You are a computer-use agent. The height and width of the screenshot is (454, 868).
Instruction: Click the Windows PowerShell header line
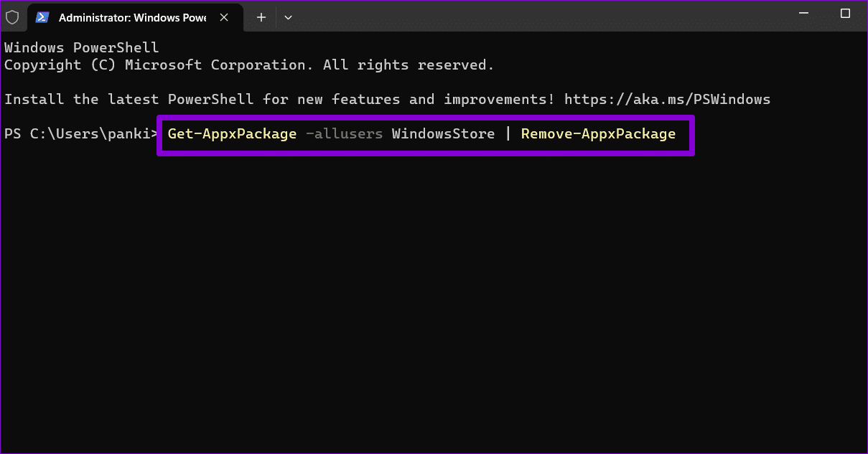[x=81, y=47]
